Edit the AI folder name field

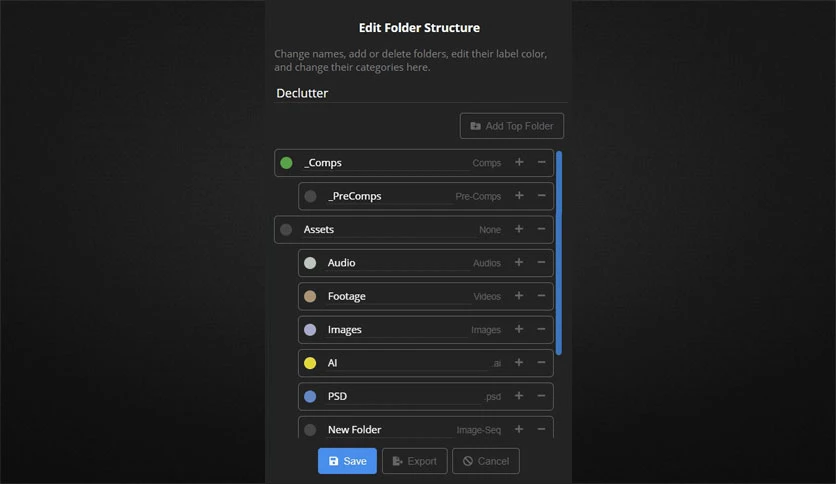coord(407,363)
